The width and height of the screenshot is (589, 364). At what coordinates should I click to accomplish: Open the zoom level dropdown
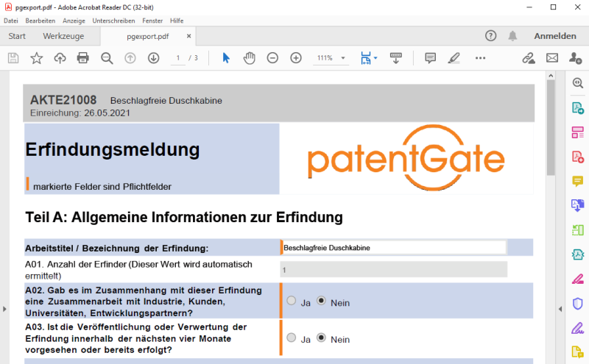pyautogui.click(x=342, y=58)
